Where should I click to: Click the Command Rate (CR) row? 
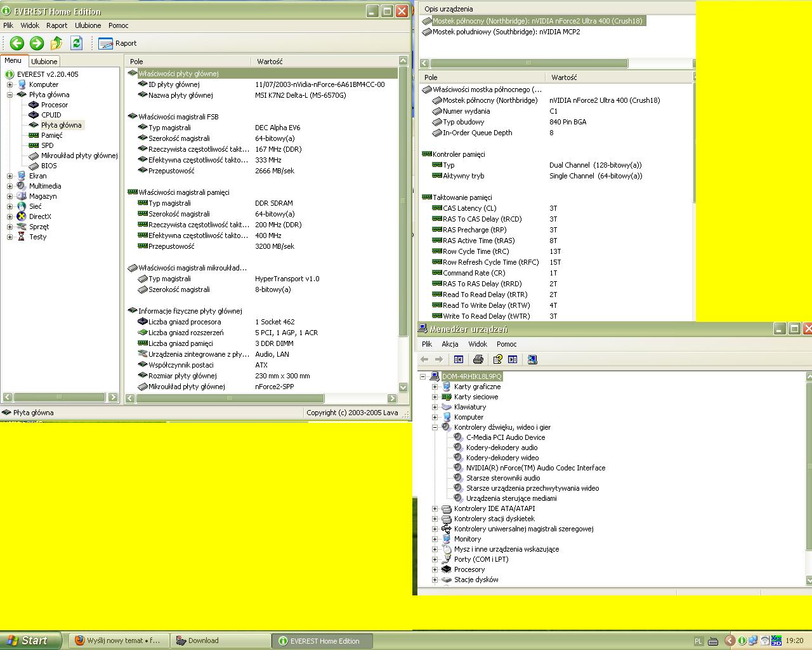click(x=557, y=273)
